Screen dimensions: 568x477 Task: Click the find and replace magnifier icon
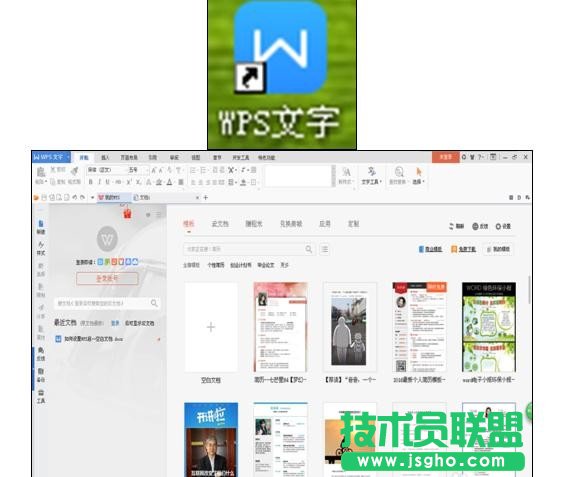point(399,172)
